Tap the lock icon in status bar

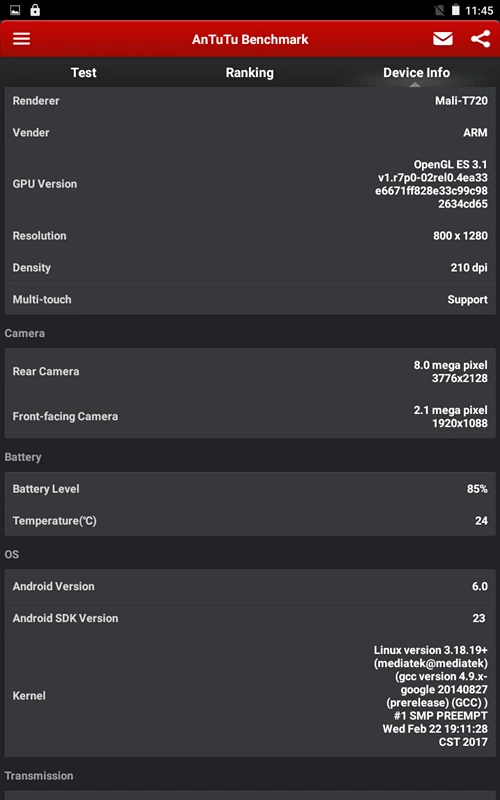pyautogui.click(x=35, y=10)
